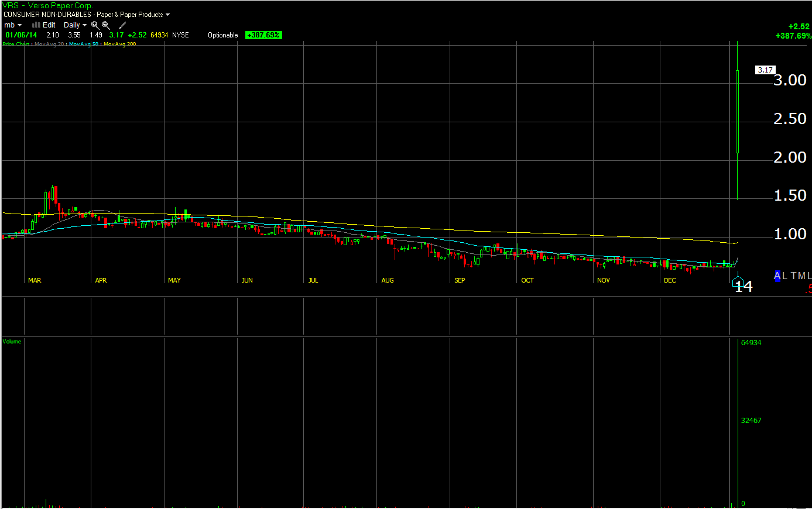Click the open price 2.10
The image size is (812, 509).
(53, 35)
